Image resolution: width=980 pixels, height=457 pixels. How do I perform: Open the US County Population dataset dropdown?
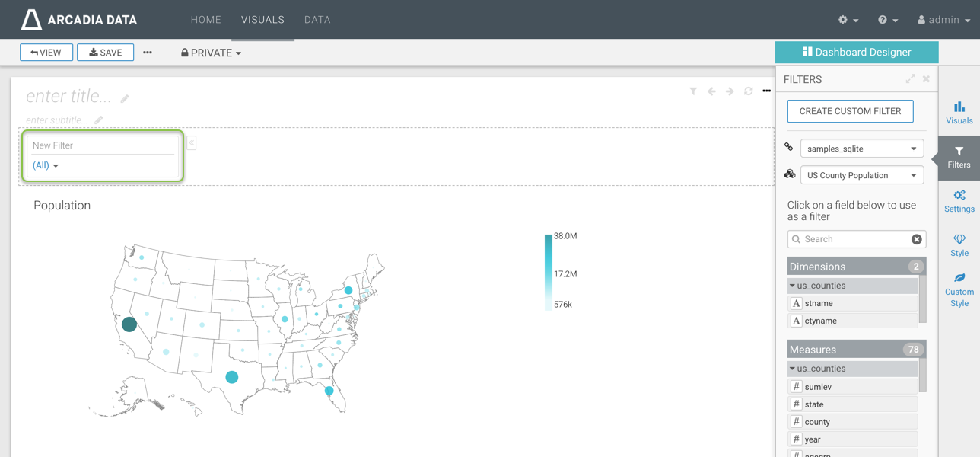[x=861, y=175]
